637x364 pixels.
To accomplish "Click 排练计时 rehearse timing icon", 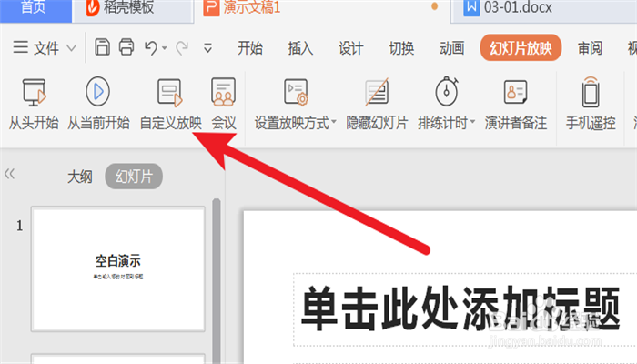I will tap(447, 91).
